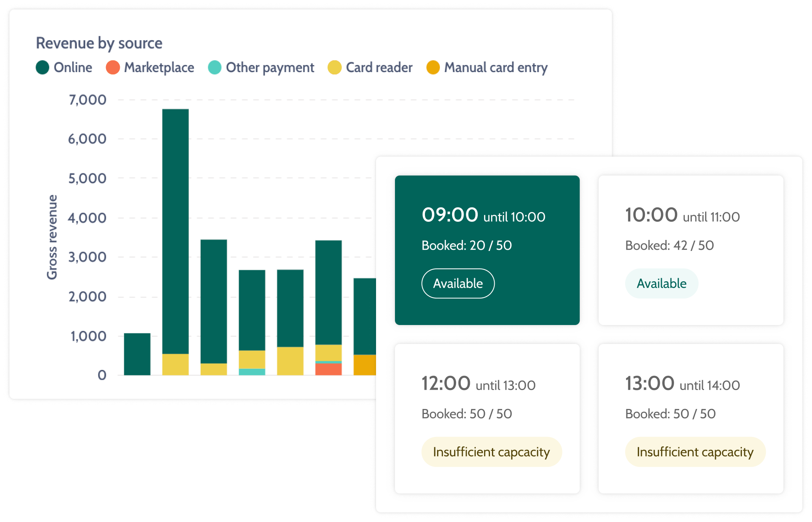812x522 pixels.
Task: Click the Available badge on the 10:00 slot
Action: 661,283
